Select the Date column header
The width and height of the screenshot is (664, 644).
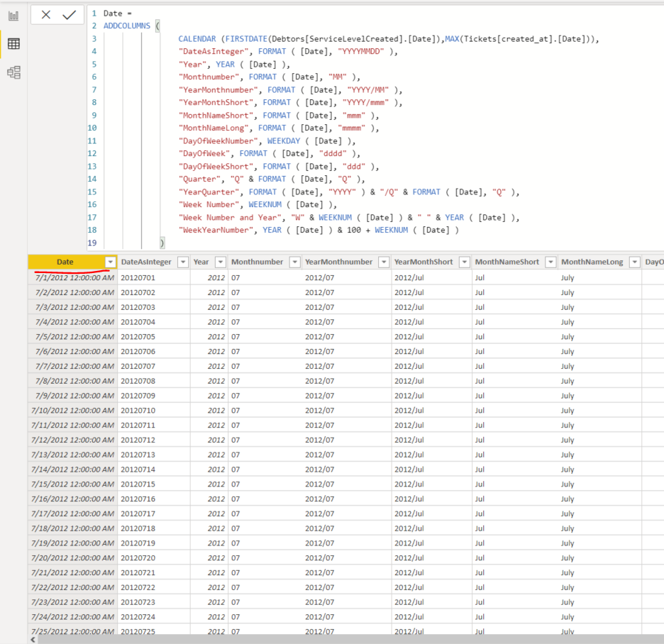(65, 262)
